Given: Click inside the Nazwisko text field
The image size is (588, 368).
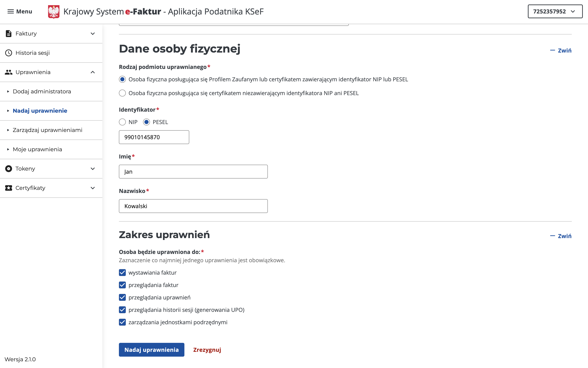Looking at the screenshot, I should click(x=193, y=206).
